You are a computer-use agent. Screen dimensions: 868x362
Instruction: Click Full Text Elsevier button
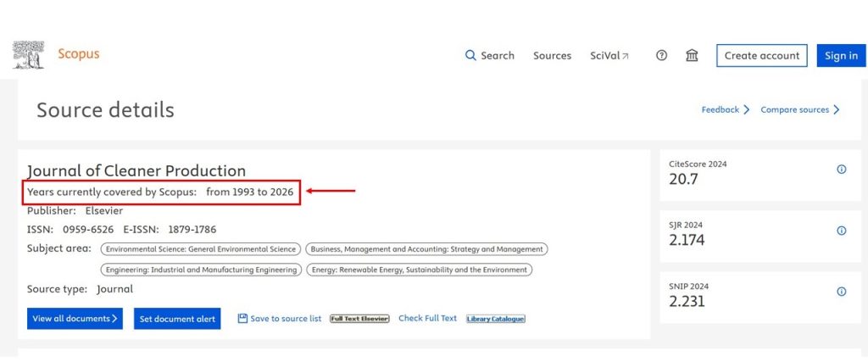(359, 318)
